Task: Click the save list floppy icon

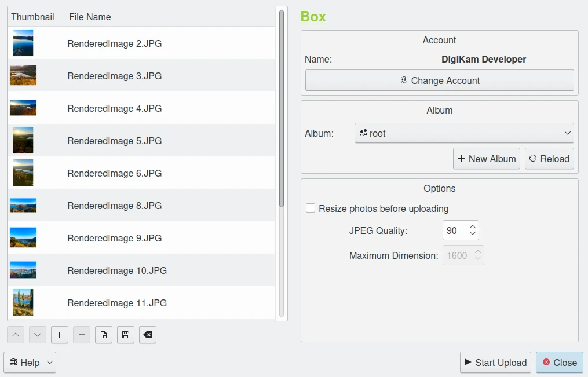Action: [126, 335]
